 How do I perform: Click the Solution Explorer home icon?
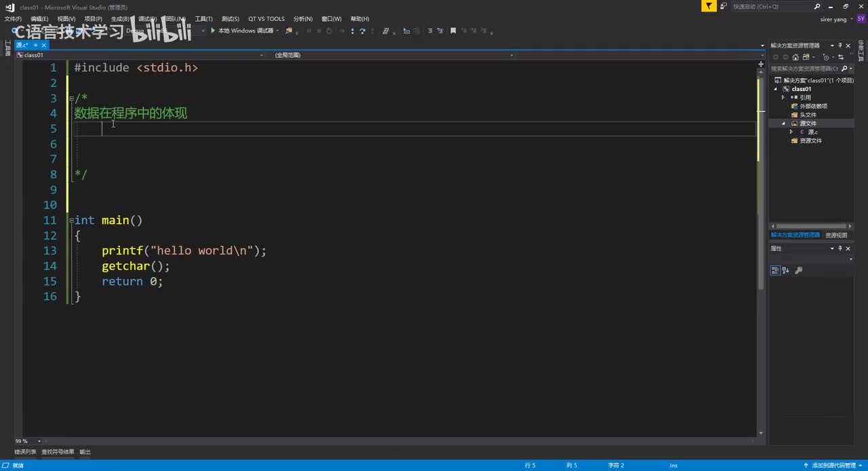tap(795, 57)
